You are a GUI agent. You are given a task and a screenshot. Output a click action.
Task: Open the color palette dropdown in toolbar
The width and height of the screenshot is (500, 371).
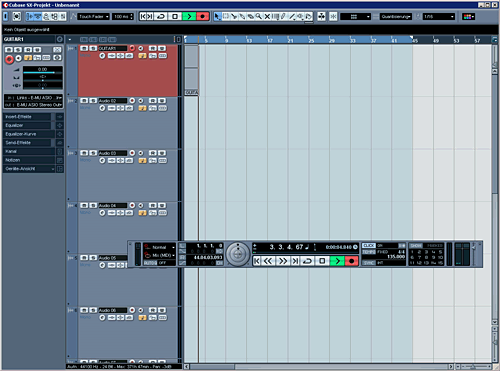468,16
